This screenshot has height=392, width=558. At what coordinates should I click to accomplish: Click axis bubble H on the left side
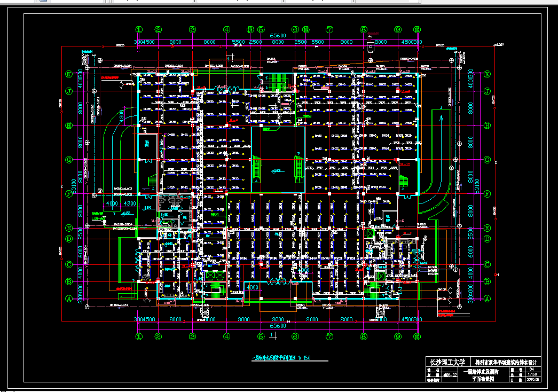[69, 126]
